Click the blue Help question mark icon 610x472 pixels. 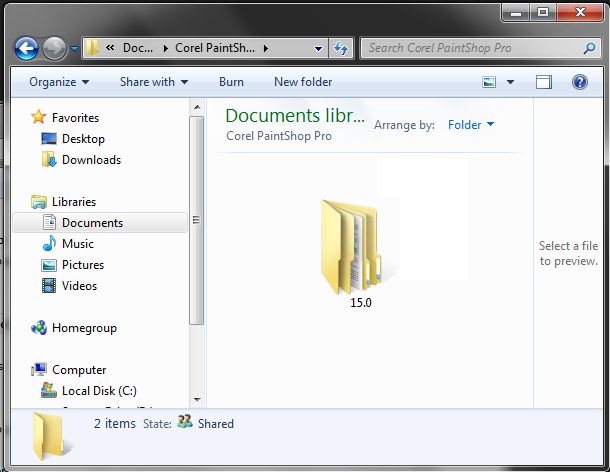coord(580,82)
